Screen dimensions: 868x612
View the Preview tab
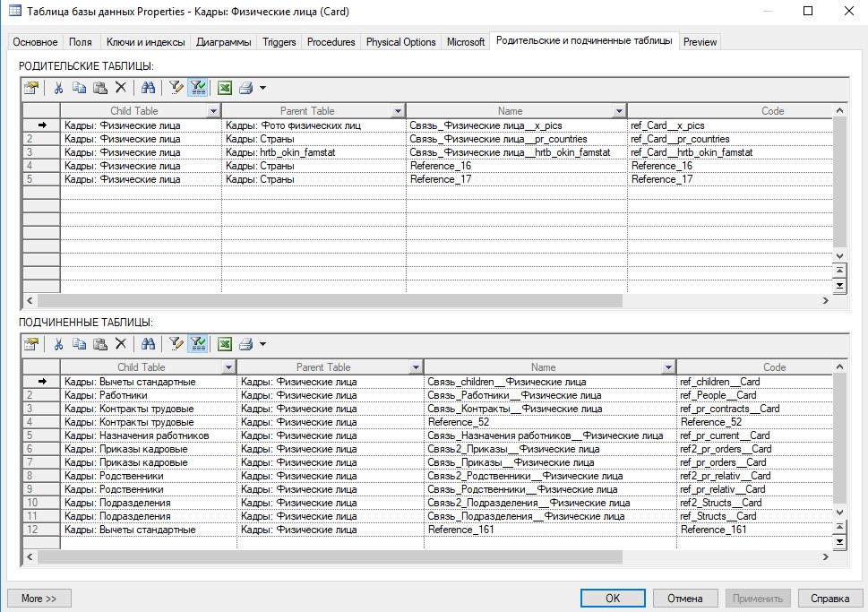pos(700,42)
